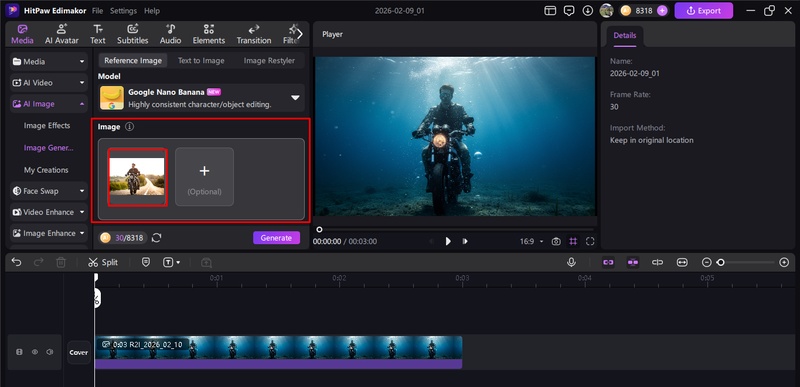Image resolution: width=800 pixels, height=387 pixels.
Task: Play the video in the Player
Action: tap(448, 241)
